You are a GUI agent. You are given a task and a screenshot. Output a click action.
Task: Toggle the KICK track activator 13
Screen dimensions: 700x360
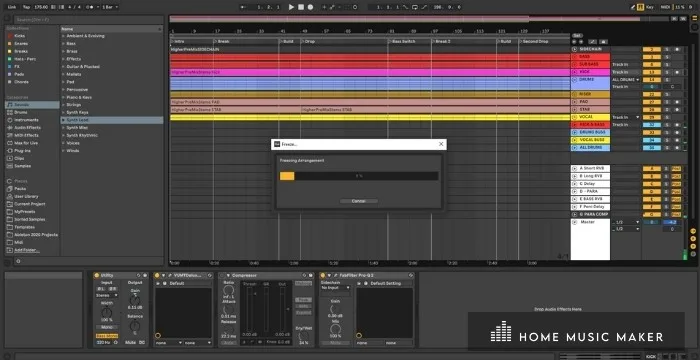(651, 72)
